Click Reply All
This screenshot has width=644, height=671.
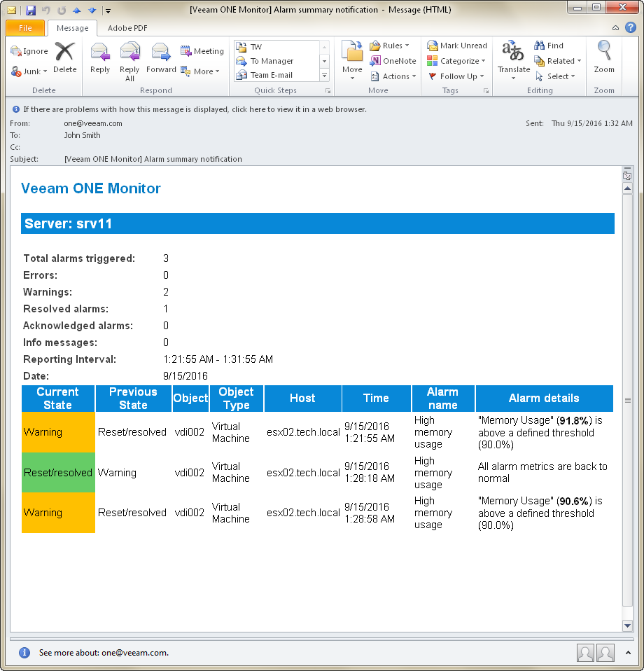129,61
